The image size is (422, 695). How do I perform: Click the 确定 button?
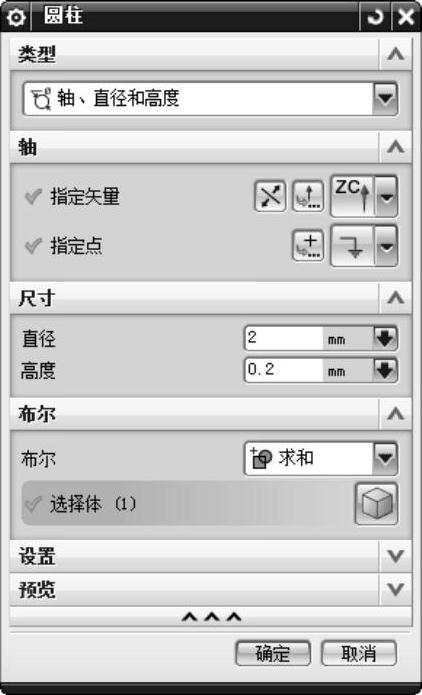(273, 653)
